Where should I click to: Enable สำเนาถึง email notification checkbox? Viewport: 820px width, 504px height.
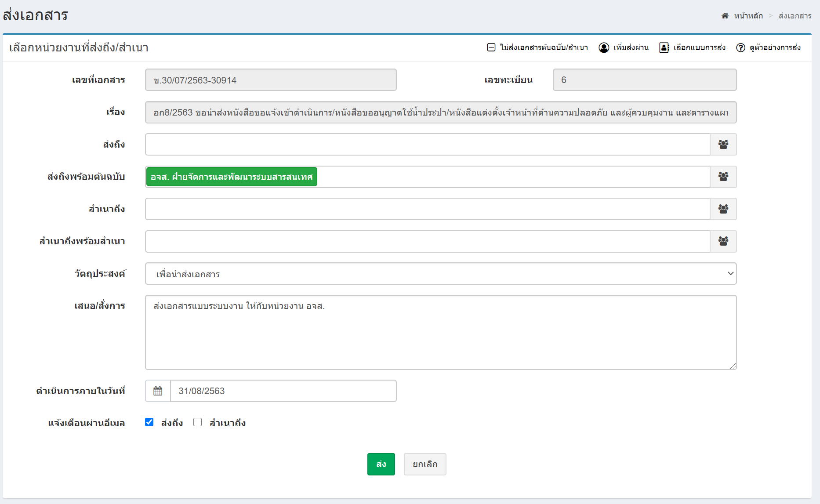[x=198, y=422]
